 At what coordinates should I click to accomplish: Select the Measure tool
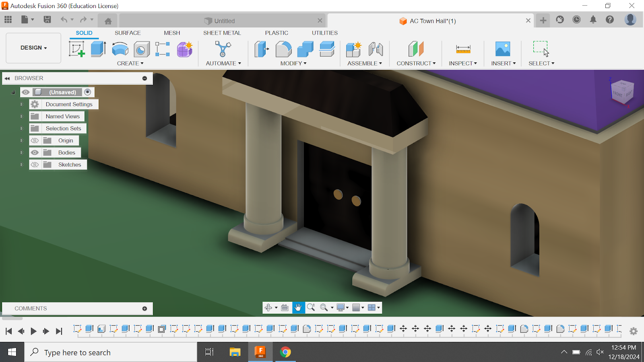coord(463,49)
